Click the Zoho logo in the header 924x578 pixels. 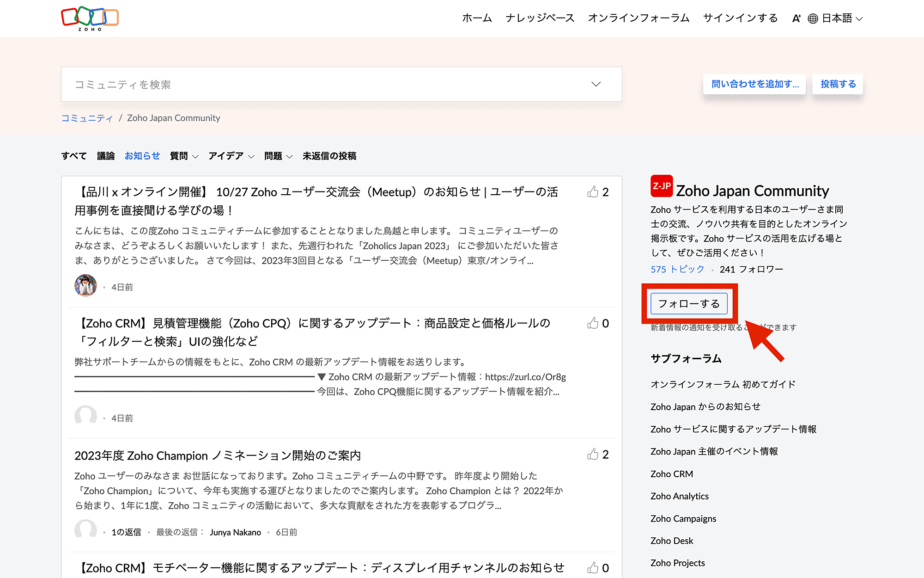(90, 18)
